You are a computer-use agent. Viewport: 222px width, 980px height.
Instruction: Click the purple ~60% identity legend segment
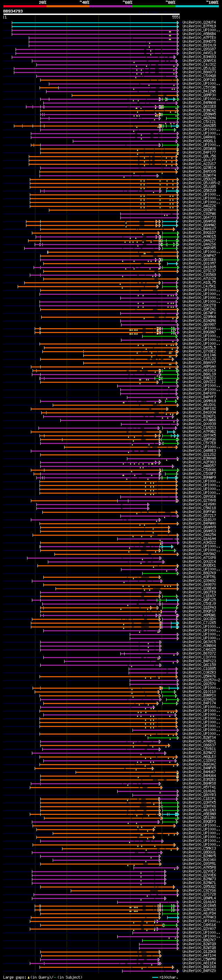tap(111, 6)
